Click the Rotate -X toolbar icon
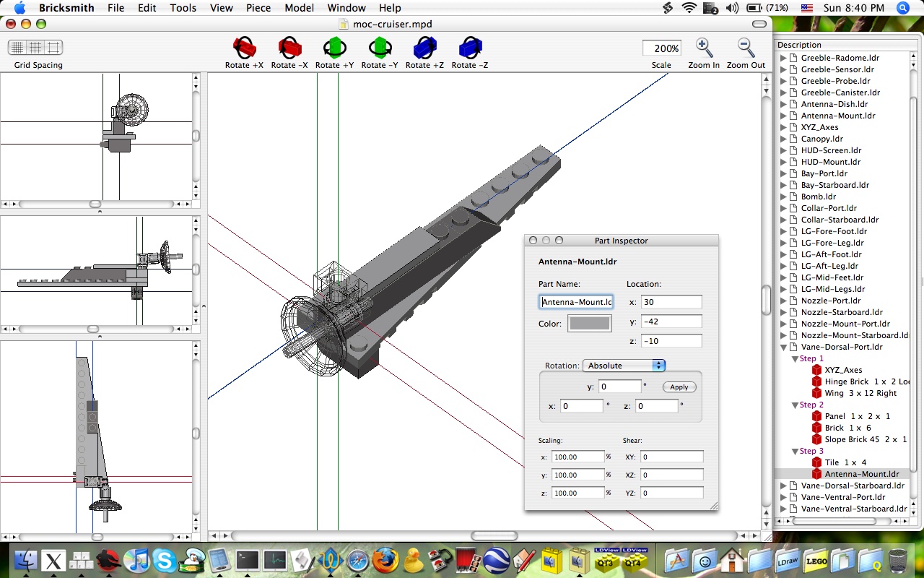Viewport: 924px width, 578px height. 289,48
